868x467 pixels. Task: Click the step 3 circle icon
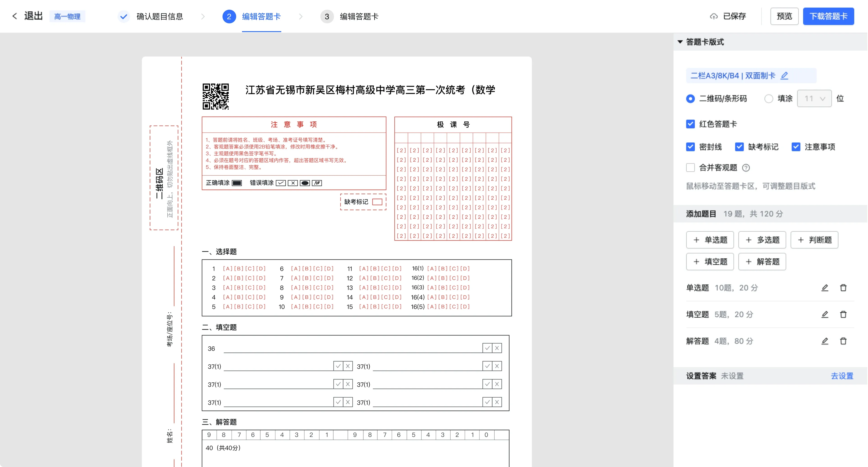point(327,16)
